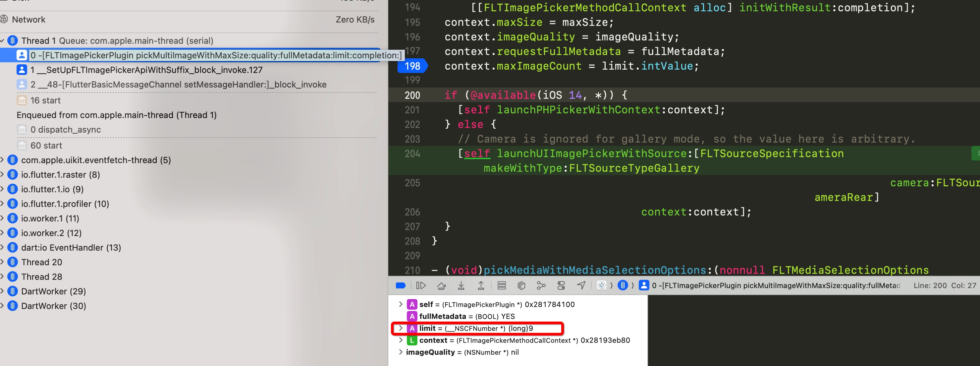Select the 16 start stack frame
Screen dimensions: 980x366
pyautogui.click(x=45, y=100)
